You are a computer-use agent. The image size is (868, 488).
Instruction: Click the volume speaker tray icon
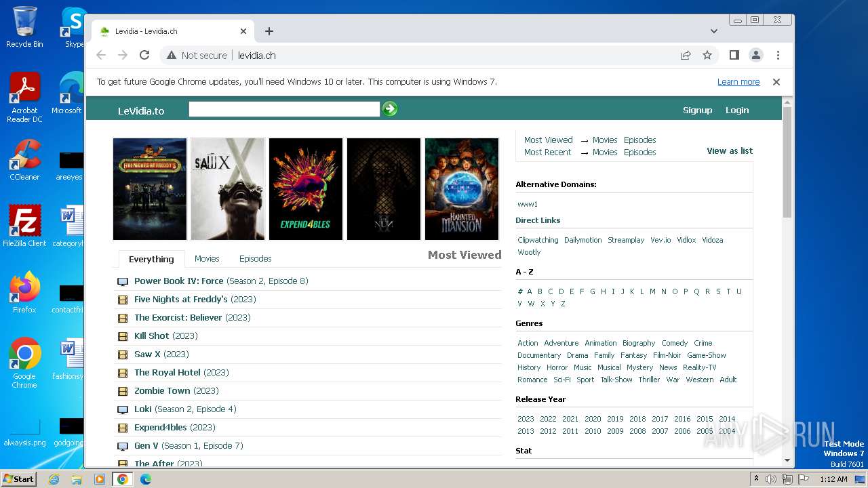pyautogui.click(x=771, y=479)
